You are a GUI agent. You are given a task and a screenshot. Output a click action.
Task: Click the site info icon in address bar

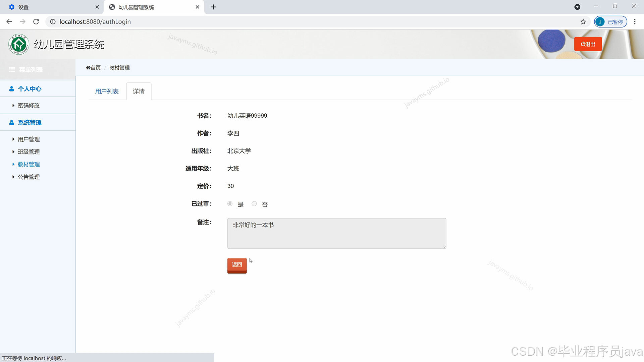53,21
